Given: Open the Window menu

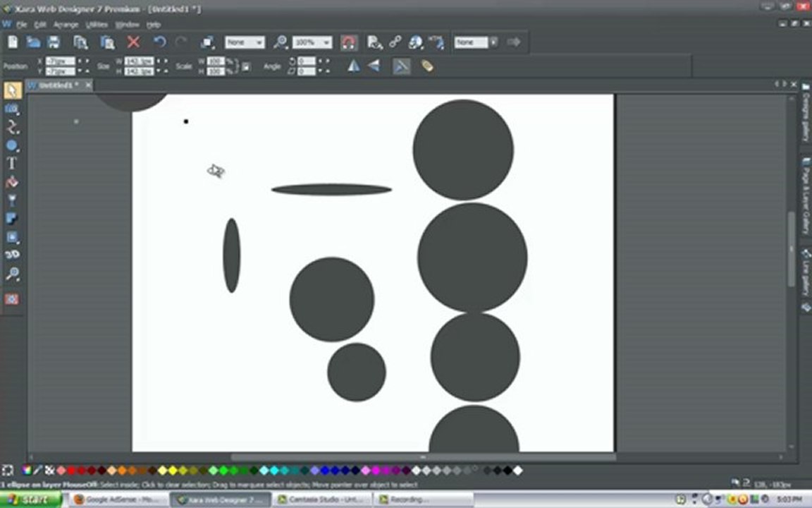Looking at the screenshot, I should [x=127, y=25].
